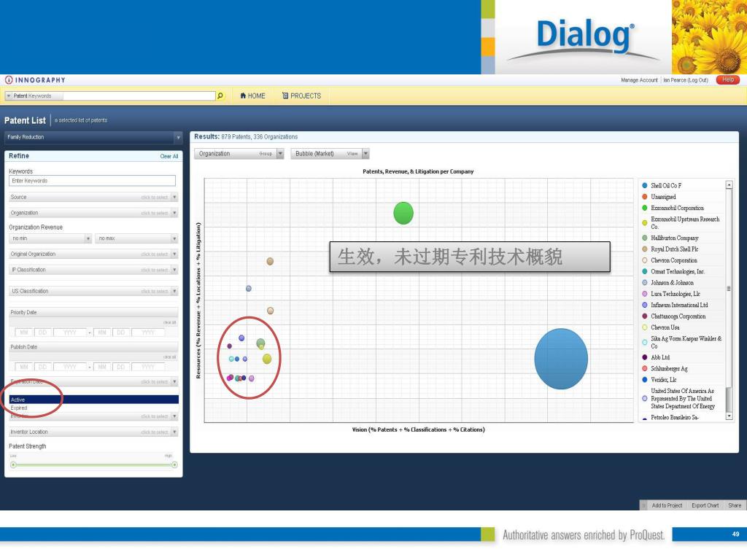
Task: Click the tan Royal Dutch Shell bubble
Action: (x=270, y=262)
